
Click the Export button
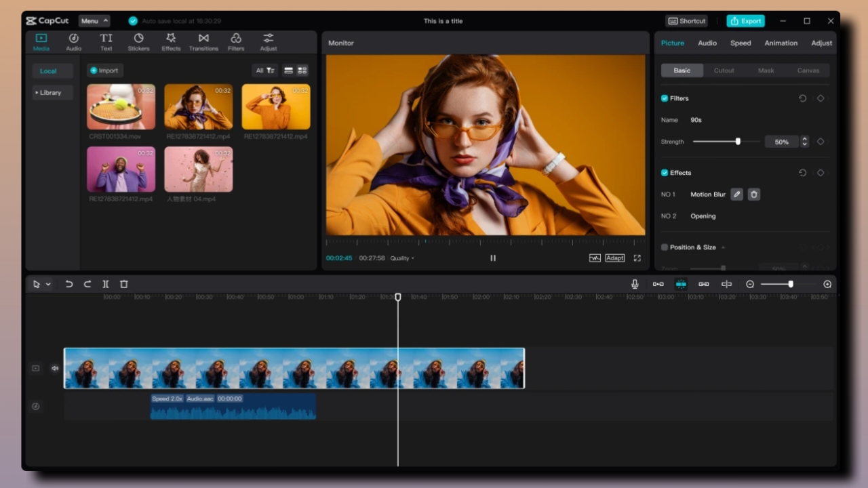[x=745, y=21]
